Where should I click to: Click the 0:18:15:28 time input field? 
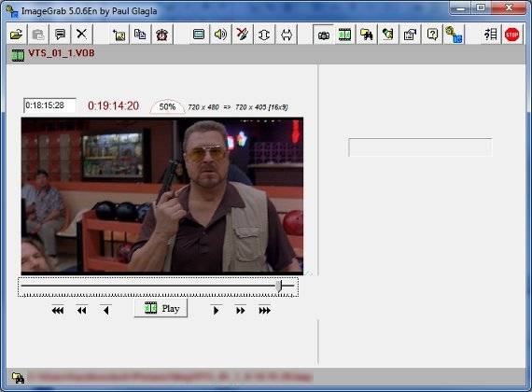click(49, 105)
